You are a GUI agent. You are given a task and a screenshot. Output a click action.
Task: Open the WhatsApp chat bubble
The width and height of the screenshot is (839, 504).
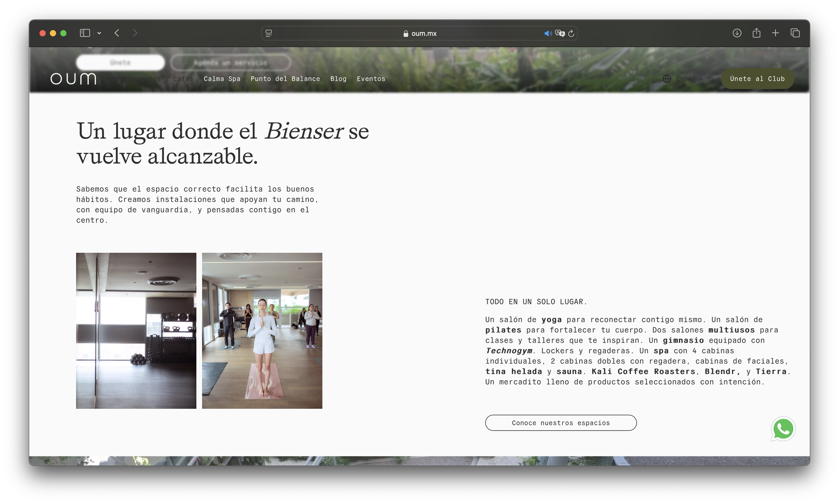(783, 429)
